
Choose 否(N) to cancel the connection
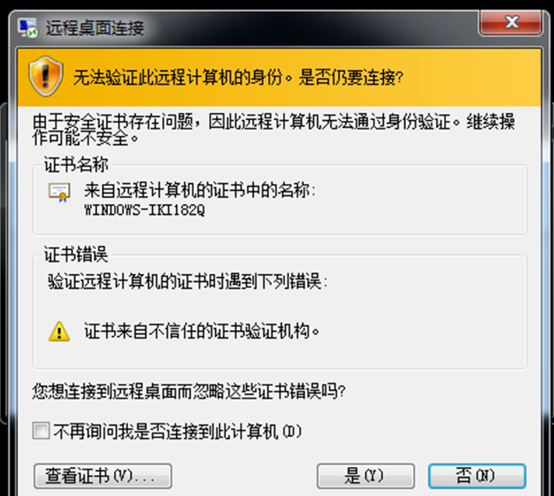(477, 476)
